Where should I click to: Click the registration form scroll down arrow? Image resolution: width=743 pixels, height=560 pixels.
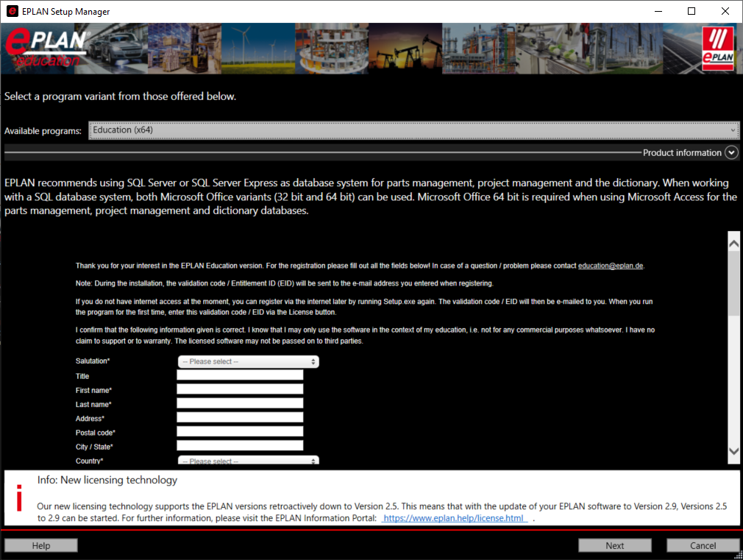733,451
